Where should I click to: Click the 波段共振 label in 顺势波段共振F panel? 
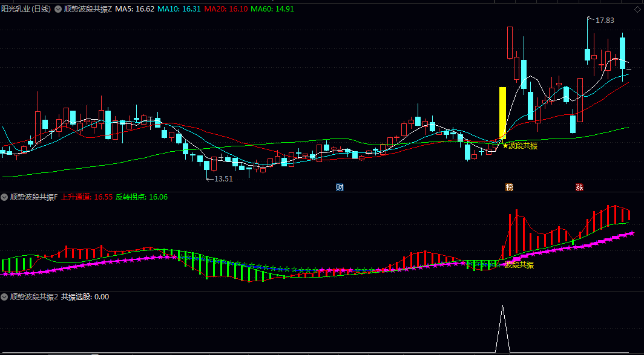(519, 265)
